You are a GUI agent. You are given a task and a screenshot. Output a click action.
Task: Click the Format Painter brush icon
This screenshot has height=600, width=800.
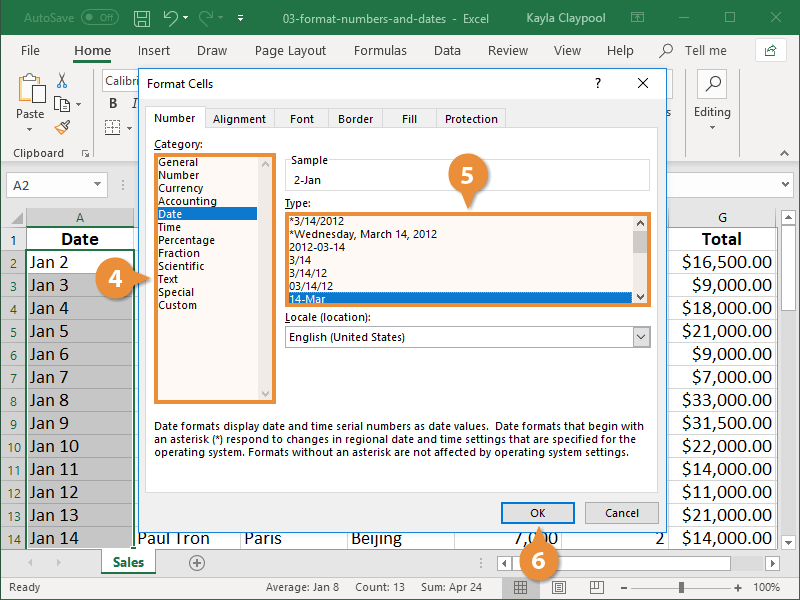coord(62,127)
